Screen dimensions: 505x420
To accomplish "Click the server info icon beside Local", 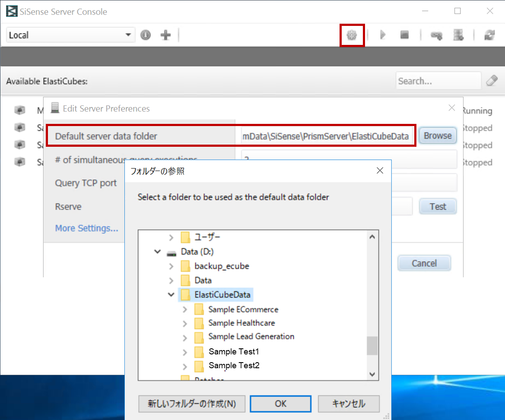I will click(146, 35).
